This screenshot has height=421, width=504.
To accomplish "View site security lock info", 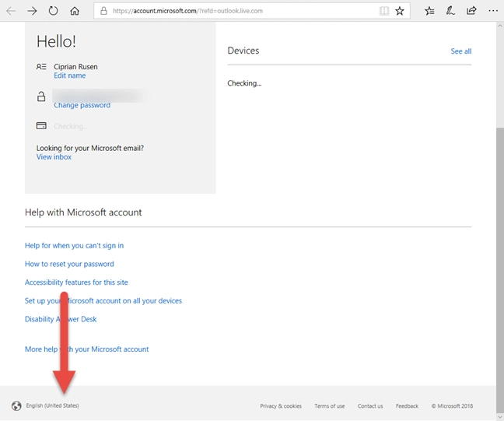I will [x=103, y=11].
